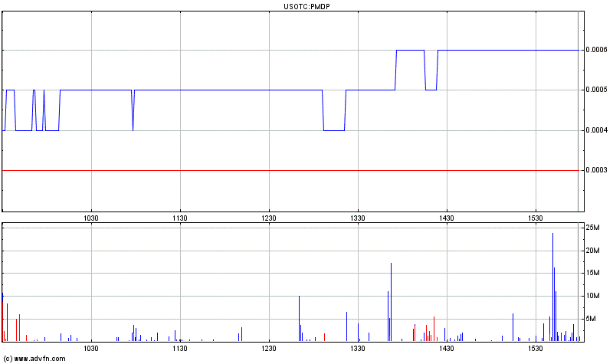The image size is (613, 364).
Task: Click the 1530 time label under price chart
Action: (x=535, y=218)
